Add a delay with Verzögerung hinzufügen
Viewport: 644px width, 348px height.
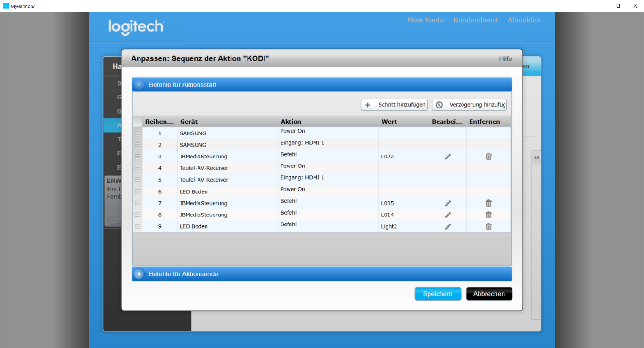click(469, 105)
